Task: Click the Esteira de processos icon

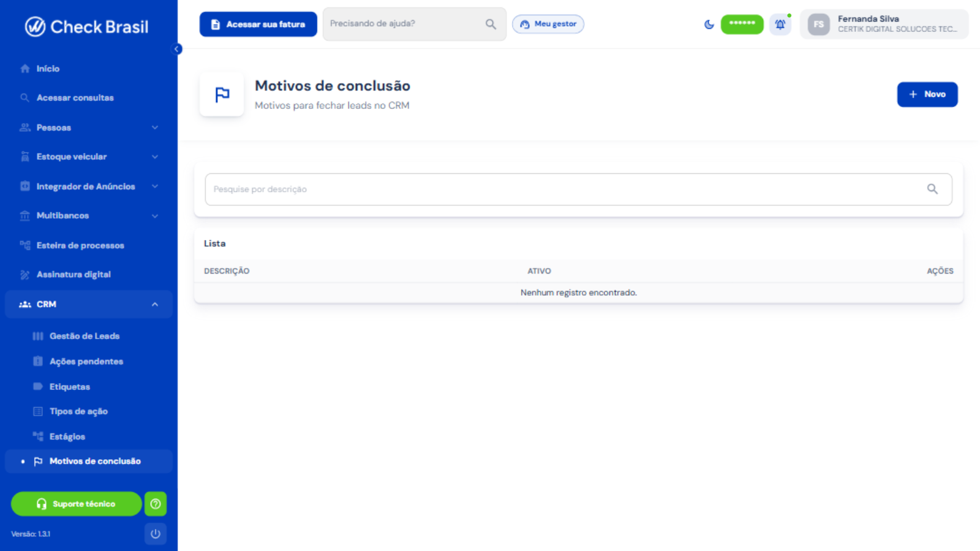Action: pos(25,245)
